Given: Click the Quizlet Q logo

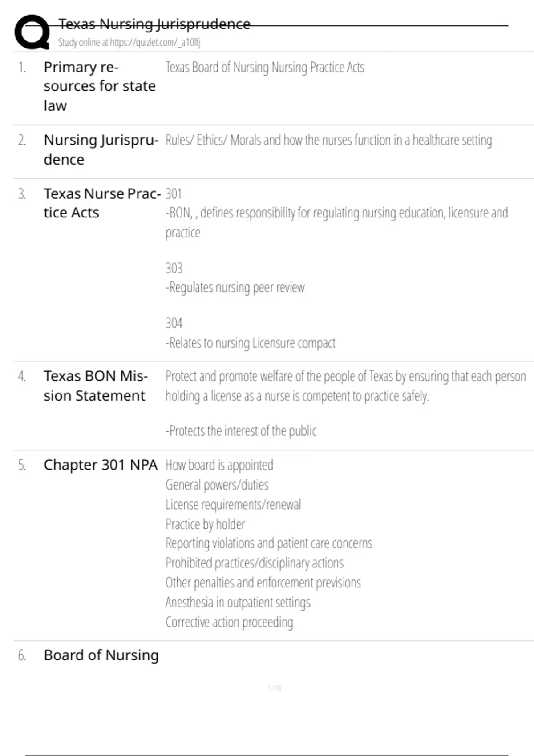Looking at the screenshot, I should pos(32,32).
